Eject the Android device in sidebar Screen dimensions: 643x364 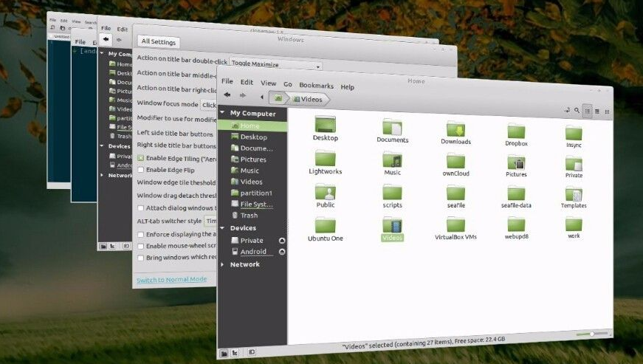tap(281, 252)
